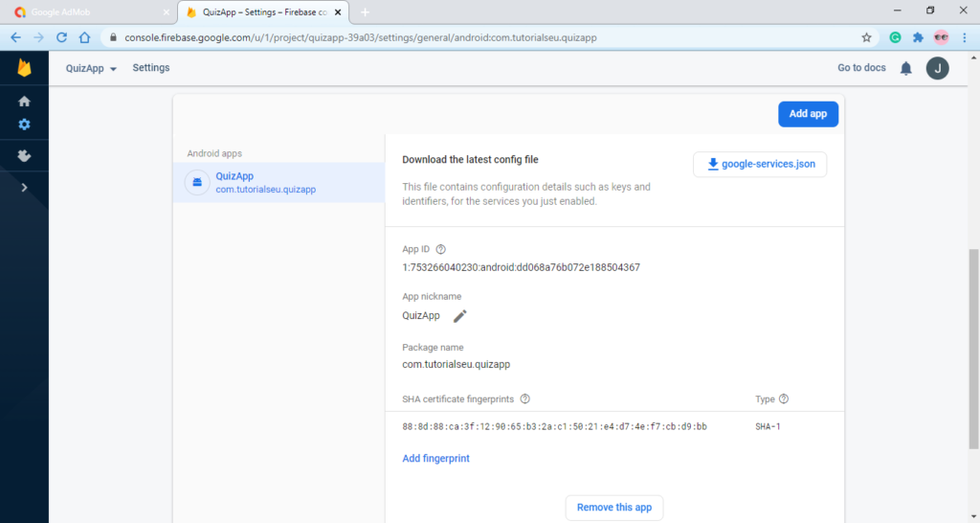
Task: Expand the sidebar navigation chevron
Action: (x=24, y=188)
